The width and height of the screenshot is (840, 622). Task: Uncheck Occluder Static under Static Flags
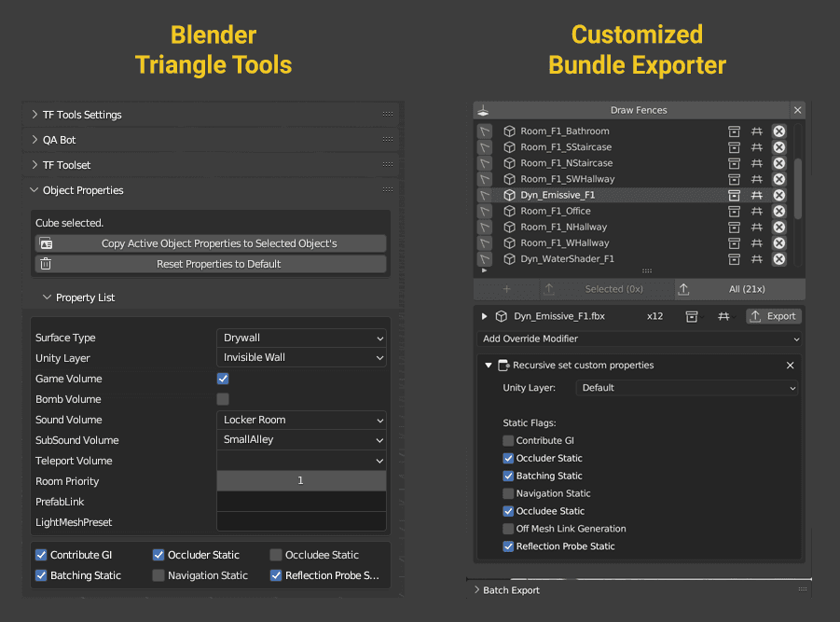click(x=508, y=459)
